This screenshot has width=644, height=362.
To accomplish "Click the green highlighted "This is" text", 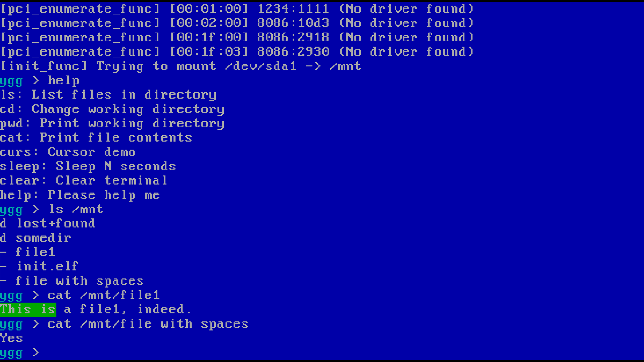I will pyautogui.click(x=28, y=309).
